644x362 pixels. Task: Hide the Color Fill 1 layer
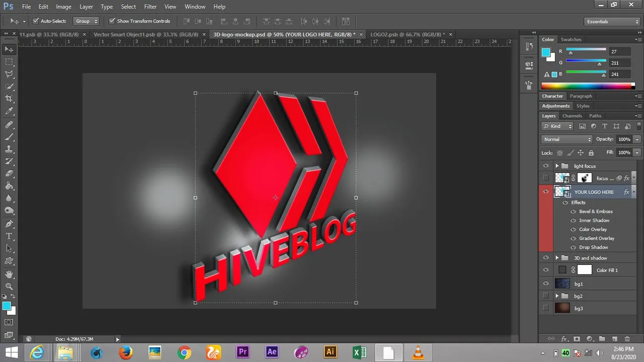[546, 270]
